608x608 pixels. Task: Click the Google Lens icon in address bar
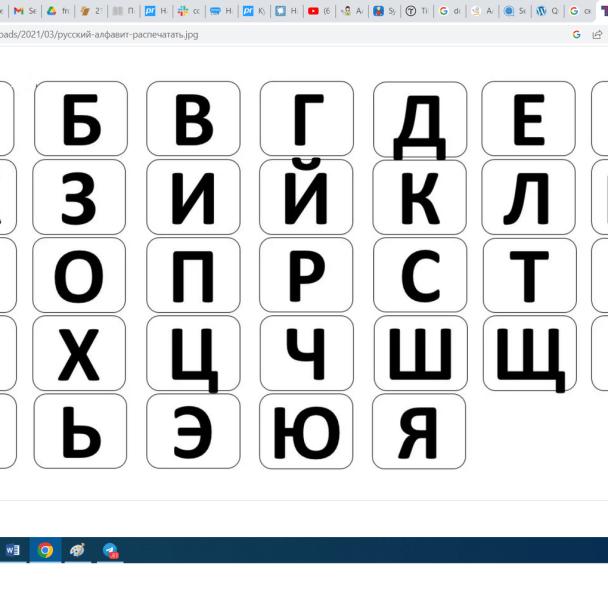click(577, 34)
